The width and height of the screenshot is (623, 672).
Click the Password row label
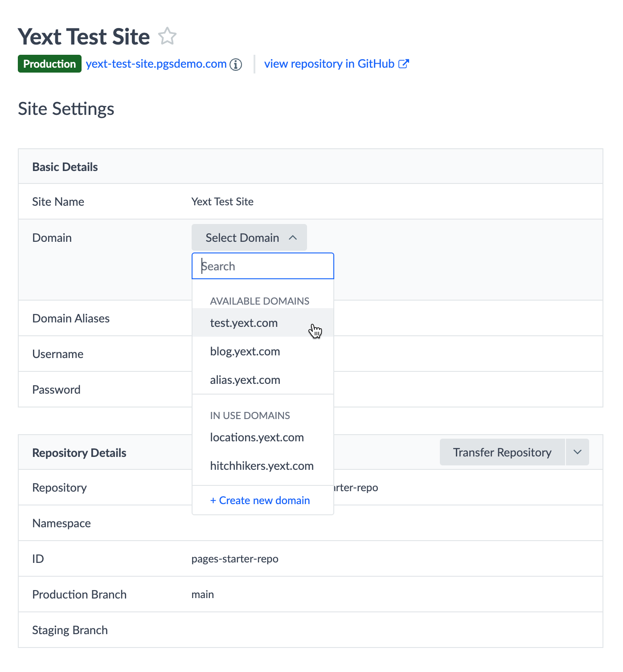click(x=57, y=389)
